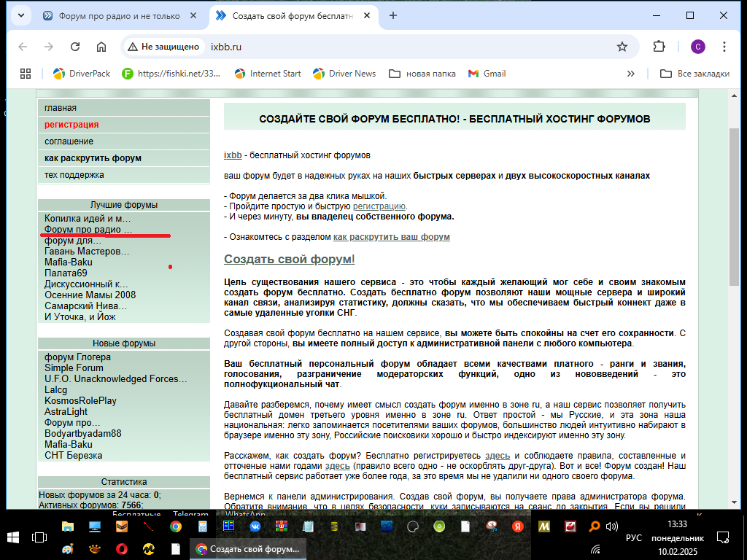Open Task View on taskbar
Viewport: 747px width, 560px height.
click(x=39, y=537)
